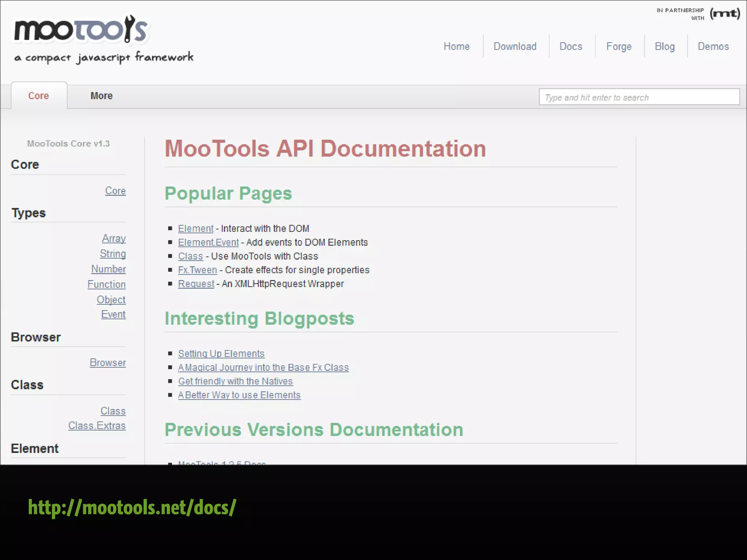
Task: Open the Object type docs
Action: [111, 300]
